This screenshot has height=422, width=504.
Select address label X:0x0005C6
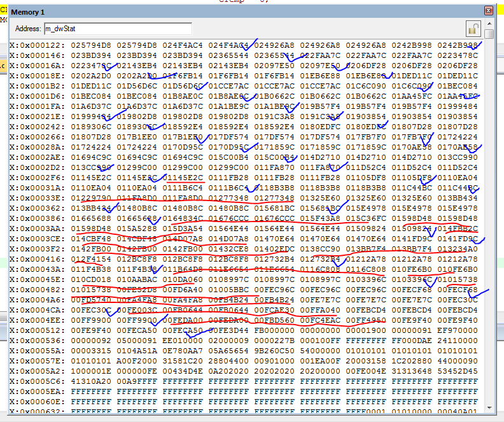(37, 381)
